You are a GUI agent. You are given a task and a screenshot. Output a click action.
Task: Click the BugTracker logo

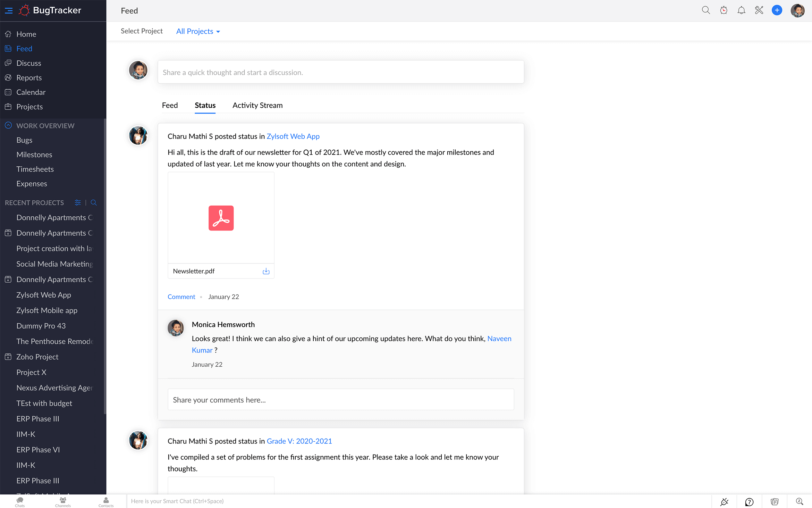click(x=50, y=10)
